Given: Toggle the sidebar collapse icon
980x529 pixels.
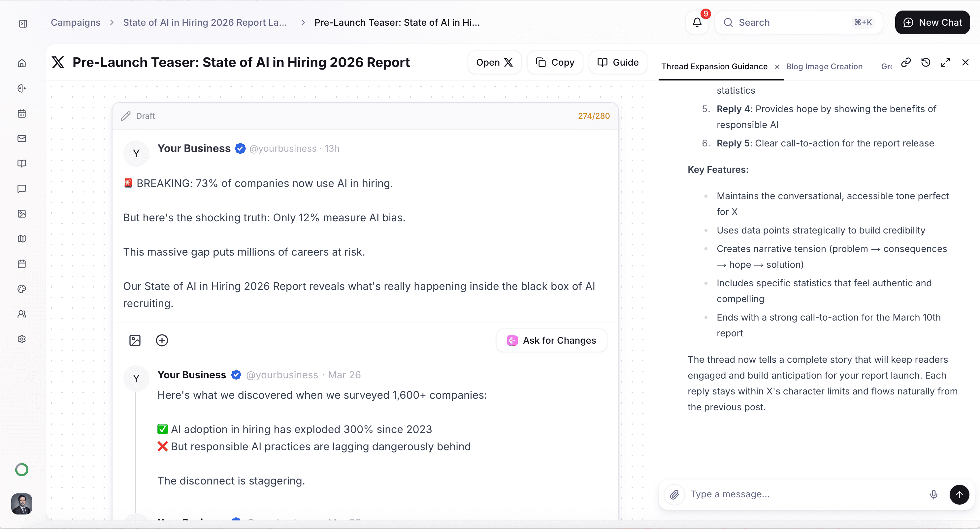Looking at the screenshot, I should [x=23, y=23].
